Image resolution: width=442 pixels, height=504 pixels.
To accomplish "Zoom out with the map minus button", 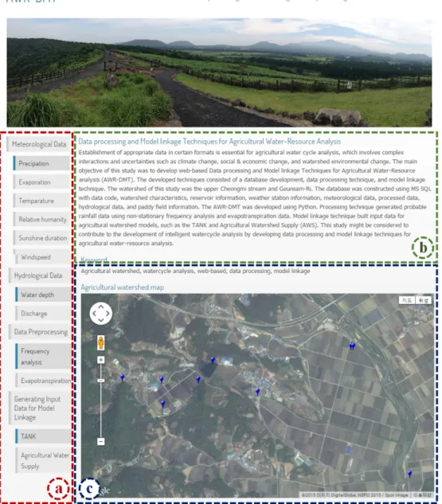I will (x=101, y=441).
